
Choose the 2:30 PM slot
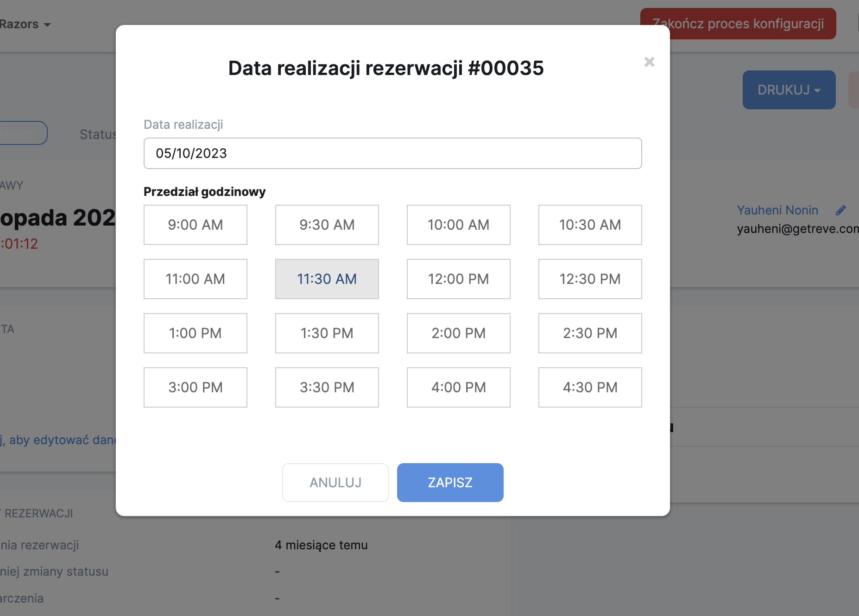(590, 333)
